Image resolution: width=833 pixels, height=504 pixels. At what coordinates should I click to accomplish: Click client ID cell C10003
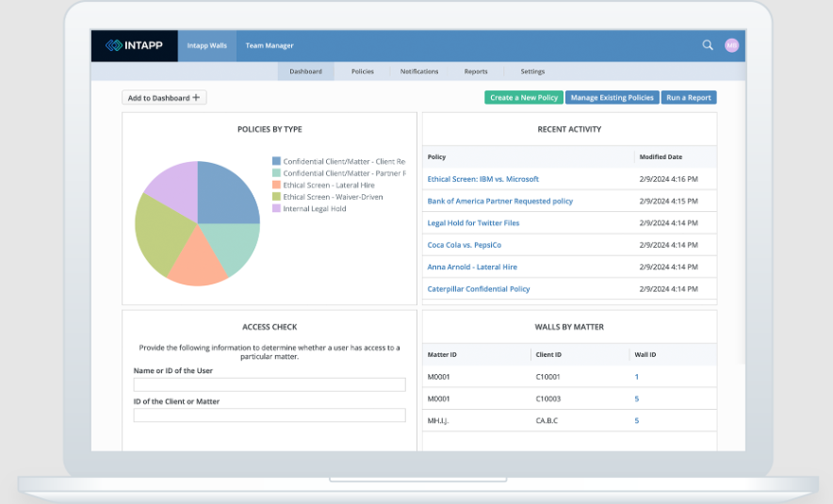[x=548, y=398]
